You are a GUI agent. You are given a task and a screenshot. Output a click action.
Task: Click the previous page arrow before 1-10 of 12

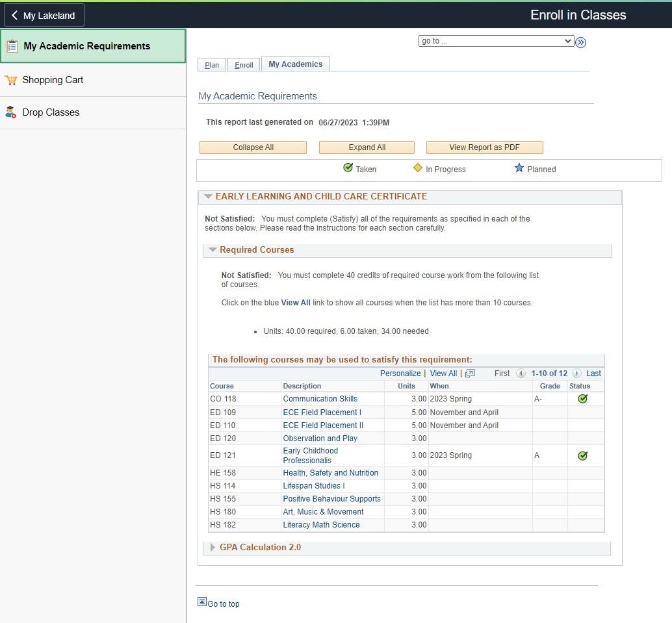click(x=522, y=374)
